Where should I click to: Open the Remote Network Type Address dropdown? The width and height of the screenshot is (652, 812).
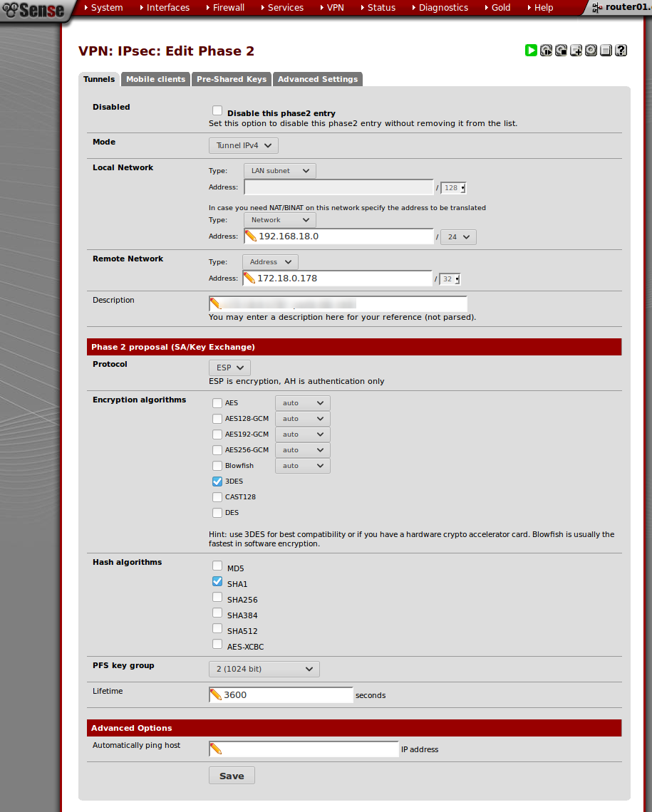270,262
